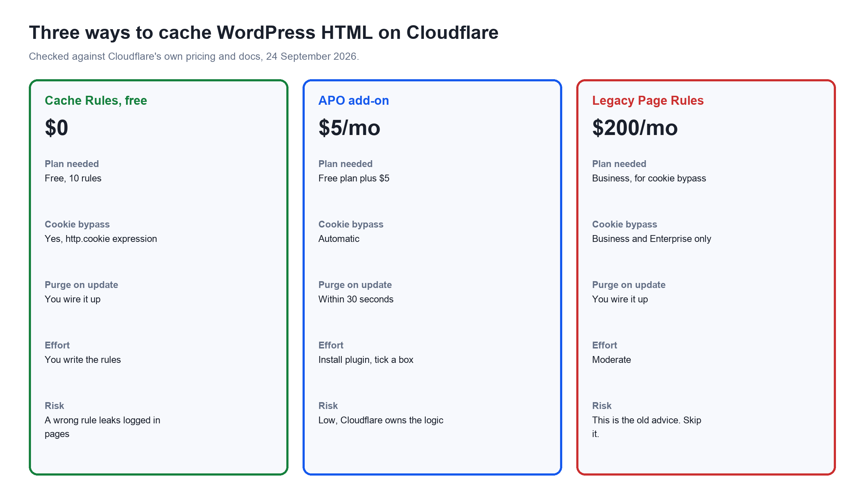Click 'You write the rules' effort value
850x504 pixels.
point(83,360)
